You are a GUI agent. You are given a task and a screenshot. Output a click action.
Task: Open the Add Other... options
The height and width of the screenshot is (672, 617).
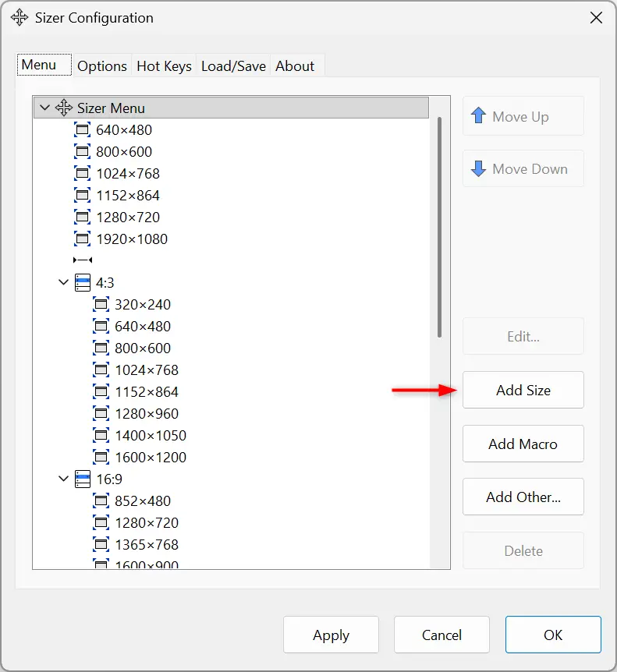click(523, 497)
